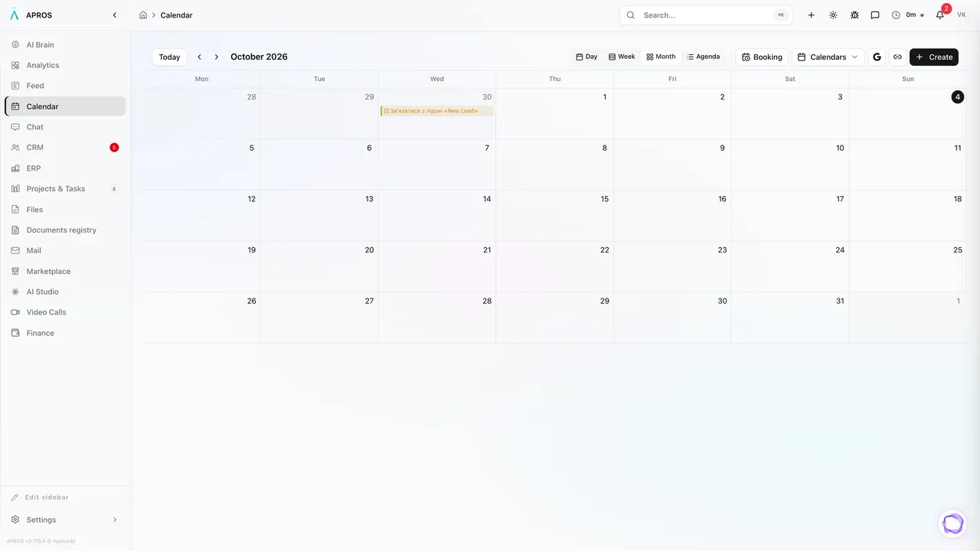Screen dimensions: 980x551
Task: Click the bug report icon
Action: point(854,15)
